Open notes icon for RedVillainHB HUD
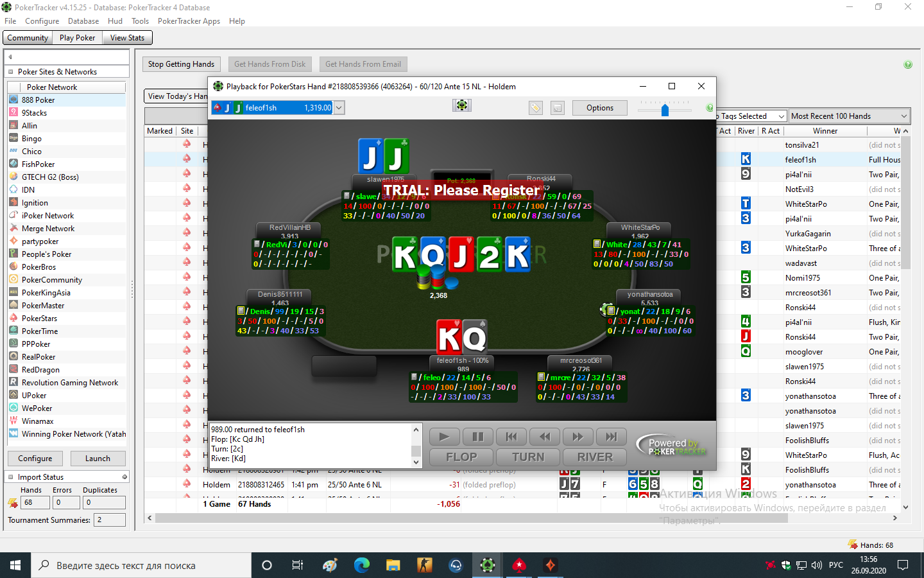 point(257,244)
